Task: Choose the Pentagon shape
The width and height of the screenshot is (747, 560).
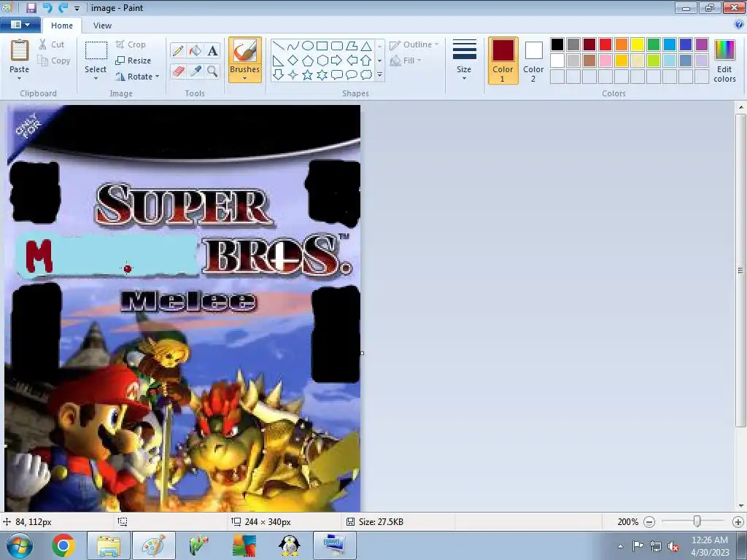Action: click(x=308, y=60)
